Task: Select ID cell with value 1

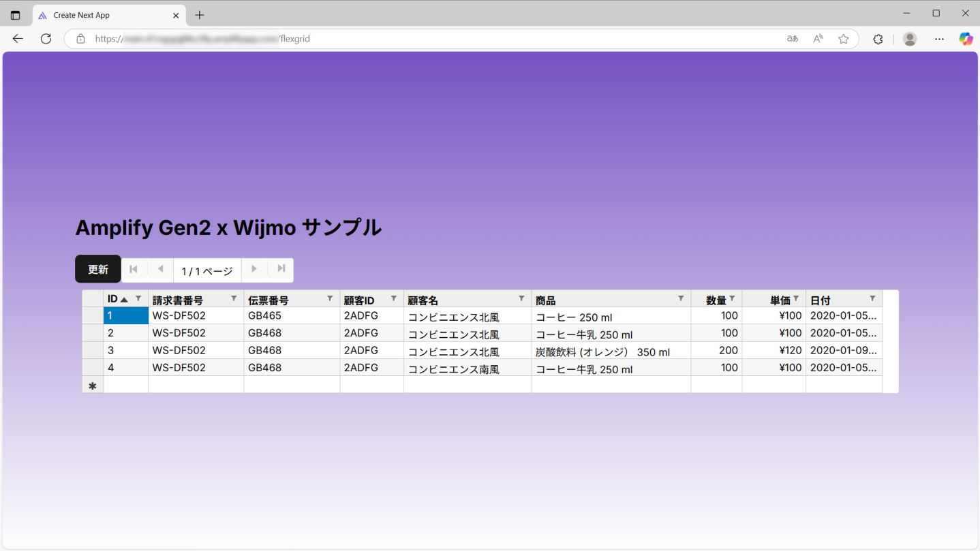Action: pyautogui.click(x=125, y=315)
